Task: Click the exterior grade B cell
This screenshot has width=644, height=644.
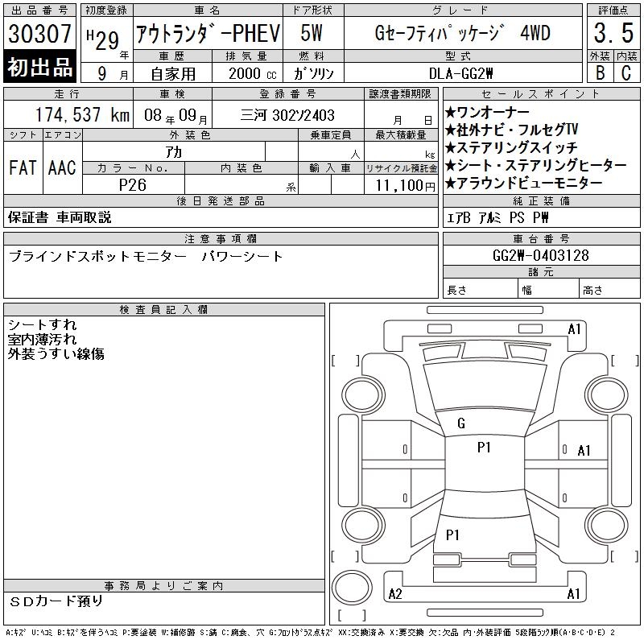Action: coord(598,72)
